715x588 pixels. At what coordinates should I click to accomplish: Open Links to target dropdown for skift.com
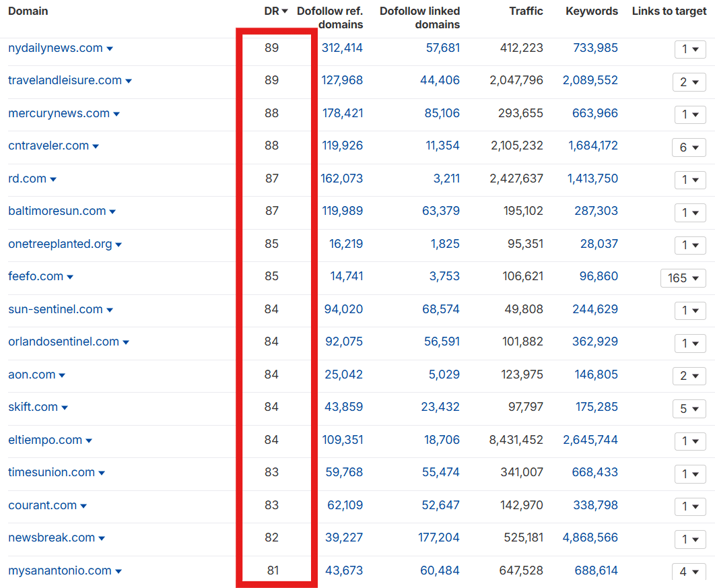689,409
